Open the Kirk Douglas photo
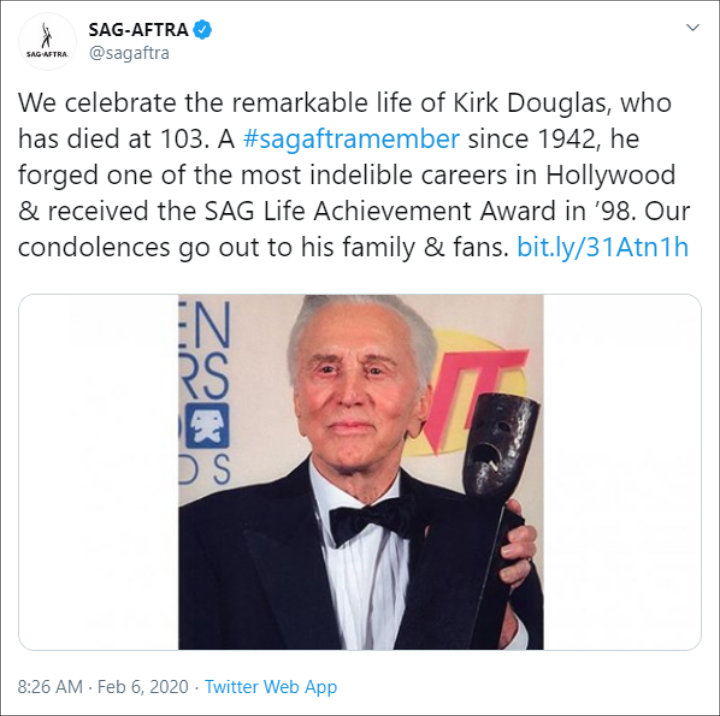 point(360,472)
